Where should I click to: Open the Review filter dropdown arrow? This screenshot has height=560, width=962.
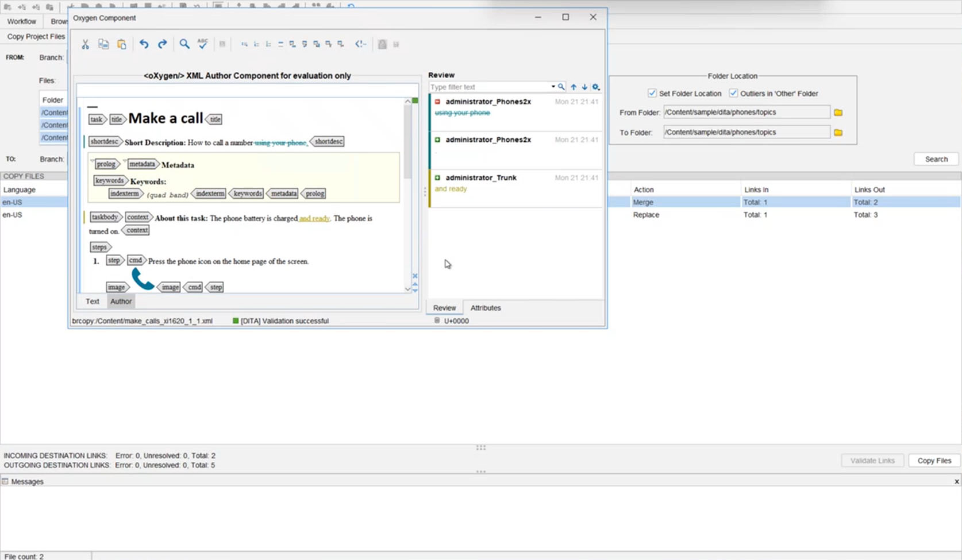click(x=553, y=87)
